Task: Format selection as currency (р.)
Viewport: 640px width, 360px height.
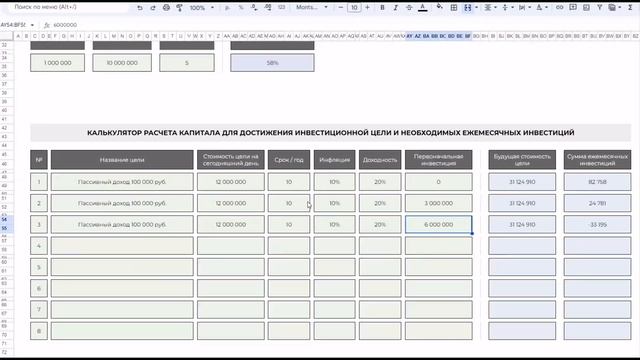Action: coord(227,8)
